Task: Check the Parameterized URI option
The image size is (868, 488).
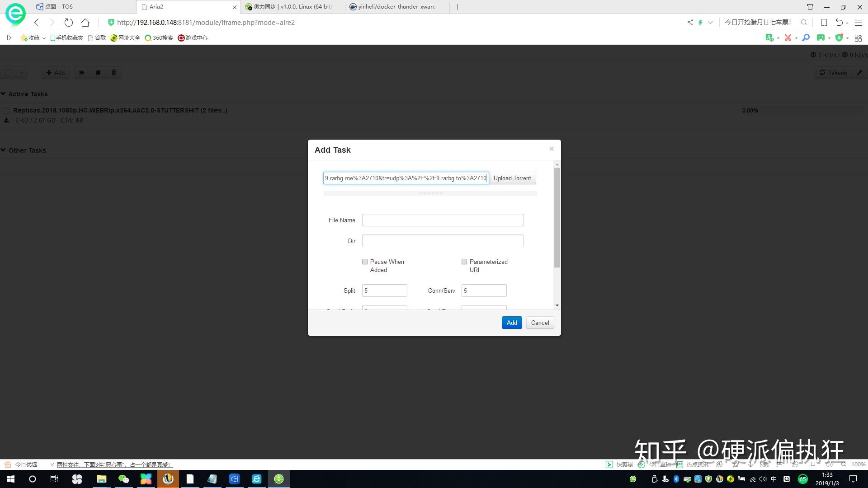Action: click(x=464, y=262)
